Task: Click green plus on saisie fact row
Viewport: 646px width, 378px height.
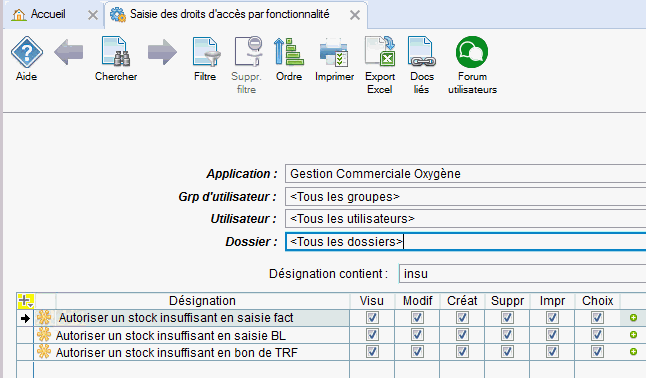Action: click(634, 317)
